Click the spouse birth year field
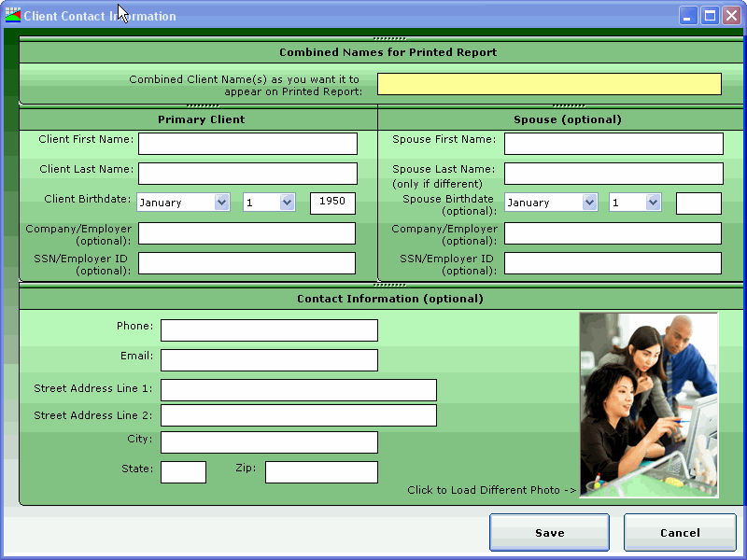This screenshot has width=747, height=560. tap(698, 203)
